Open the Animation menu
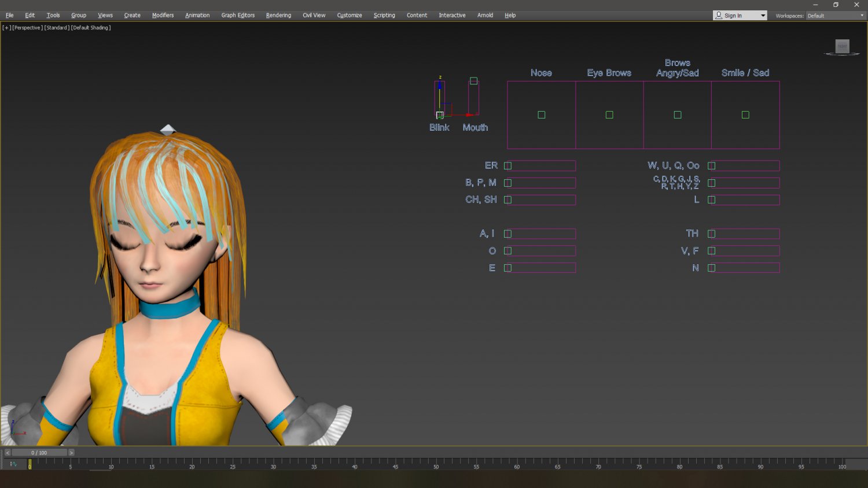 coord(197,16)
